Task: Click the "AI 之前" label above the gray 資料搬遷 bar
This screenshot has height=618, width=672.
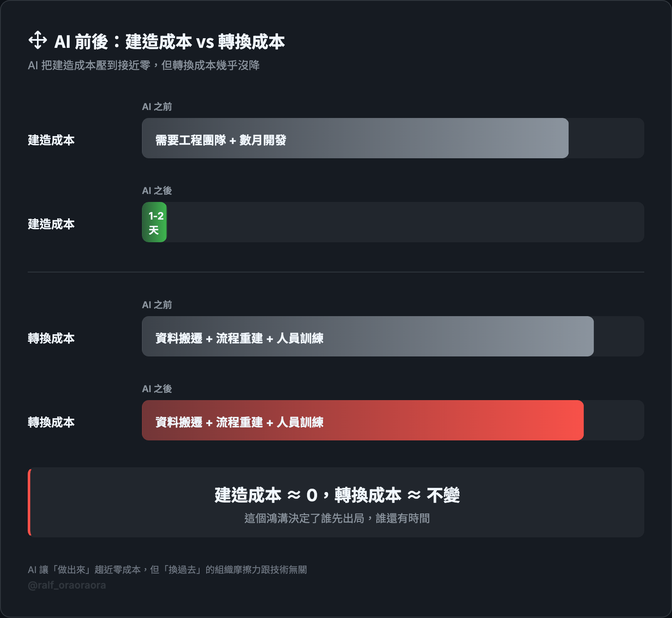Action: 157,305
